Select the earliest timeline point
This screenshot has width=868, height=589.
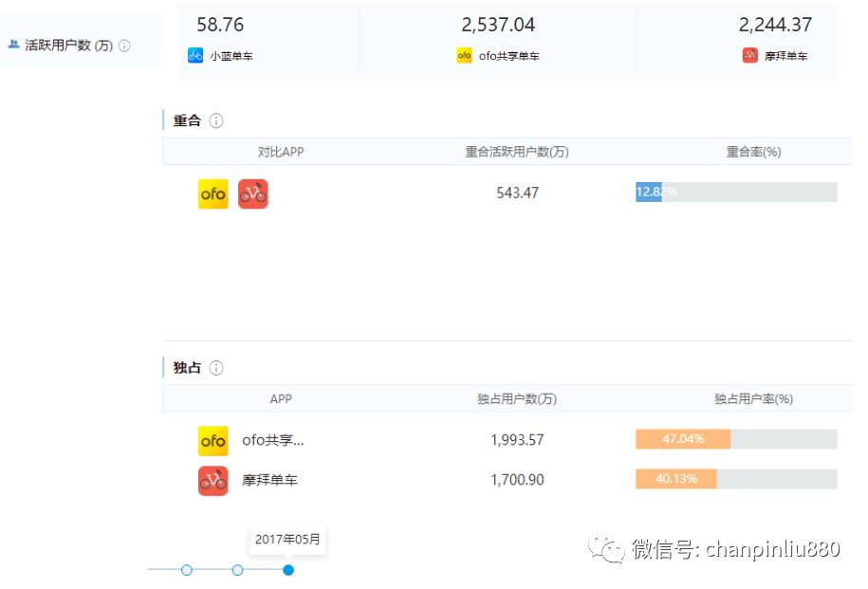[187, 570]
